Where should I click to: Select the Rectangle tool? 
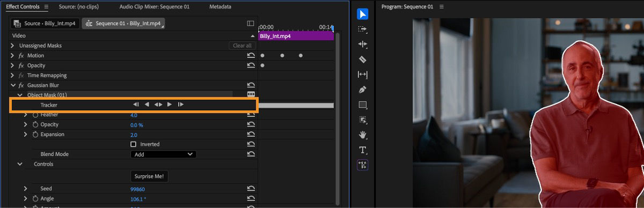tap(363, 105)
